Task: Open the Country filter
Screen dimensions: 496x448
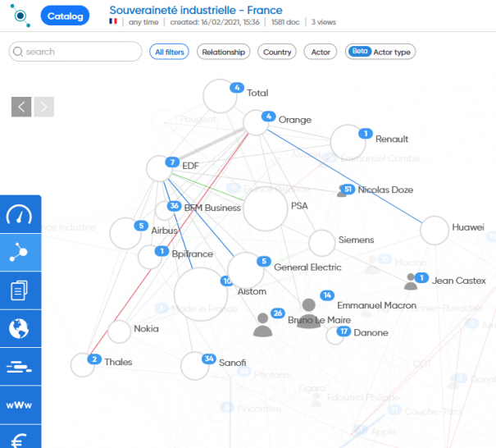Action: tap(277, 52)
